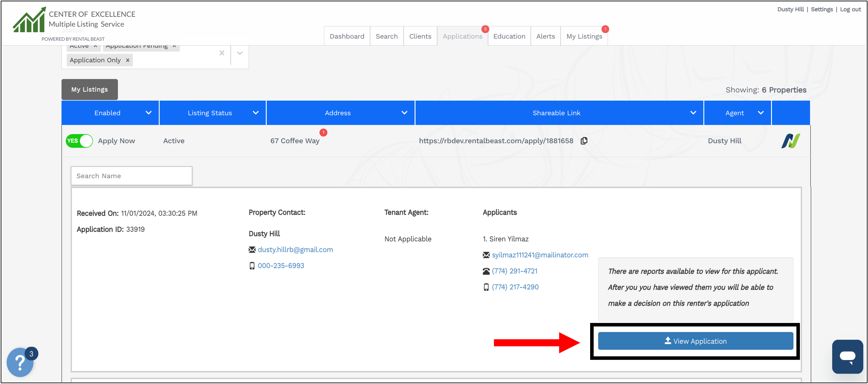Remove the Application Only filter chip
Viewport: 868px width, 384px height.
point(127,60)
